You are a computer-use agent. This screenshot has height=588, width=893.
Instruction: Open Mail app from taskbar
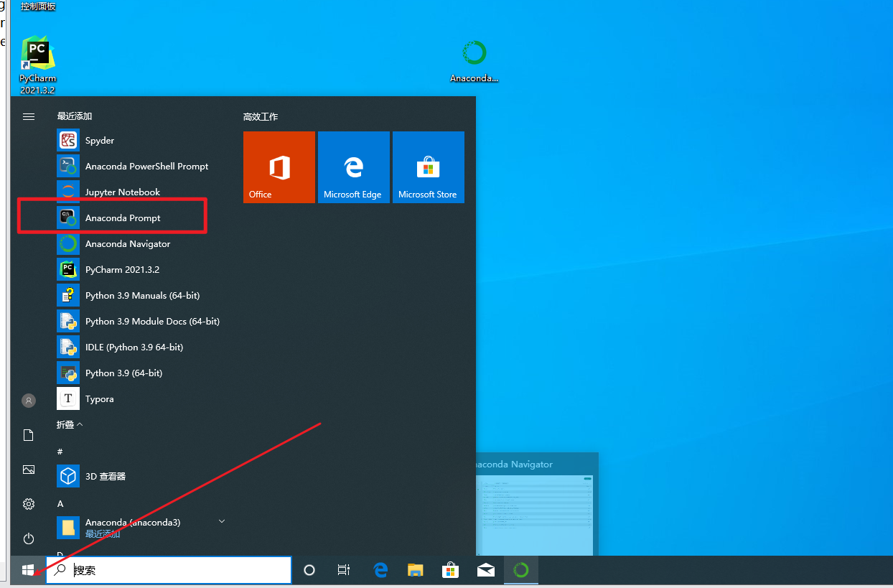[x=486, y=570]
